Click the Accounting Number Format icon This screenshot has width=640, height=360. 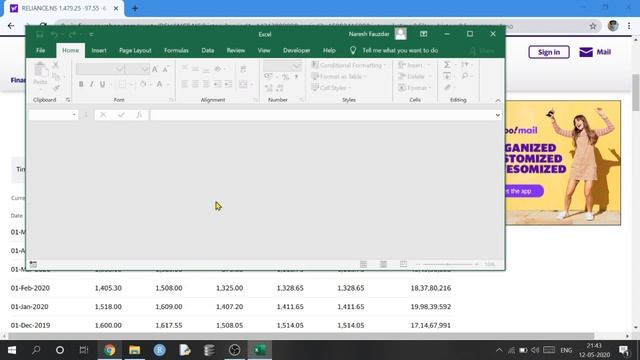268,77
